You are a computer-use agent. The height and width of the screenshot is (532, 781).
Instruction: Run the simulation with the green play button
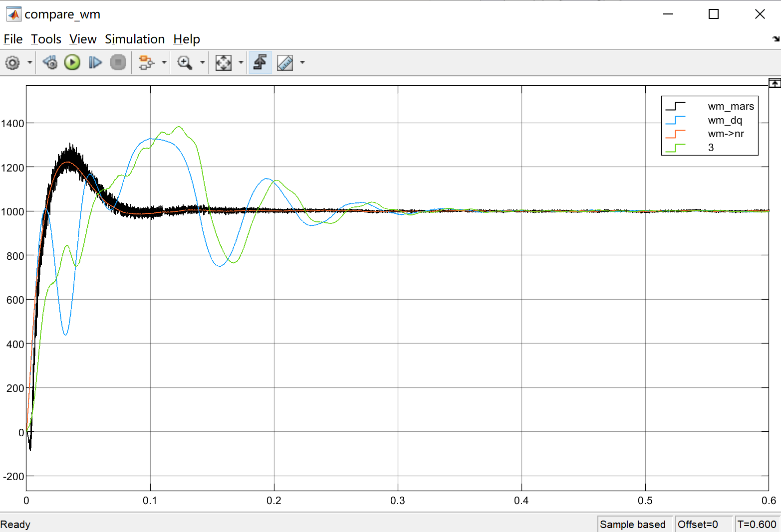coord(72,63)
